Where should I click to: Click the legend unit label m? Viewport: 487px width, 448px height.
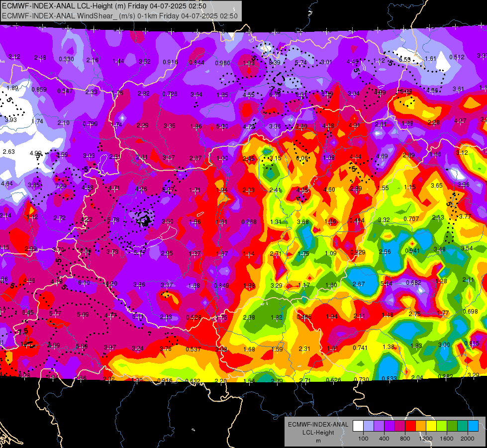[318, 441]
